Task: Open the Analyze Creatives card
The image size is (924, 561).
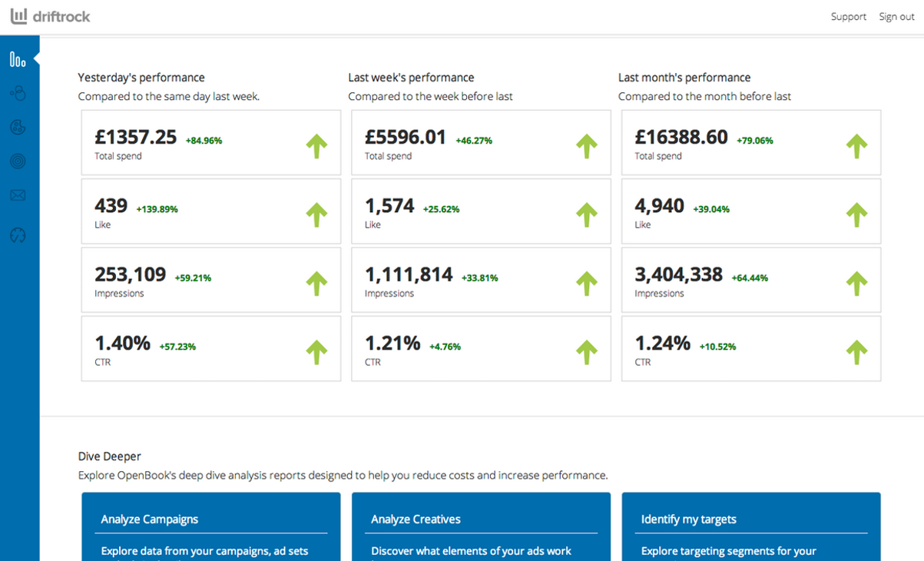Action: tap(482, 527)
